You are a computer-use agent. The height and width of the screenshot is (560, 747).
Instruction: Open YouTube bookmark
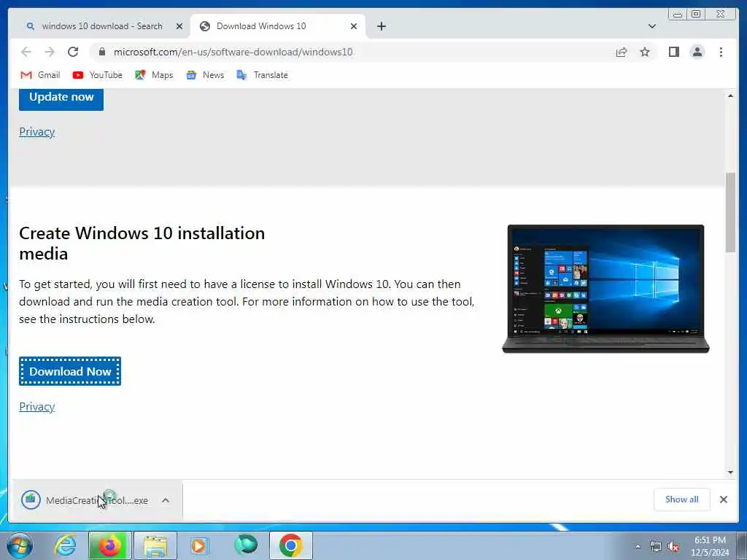pos(98,75)
